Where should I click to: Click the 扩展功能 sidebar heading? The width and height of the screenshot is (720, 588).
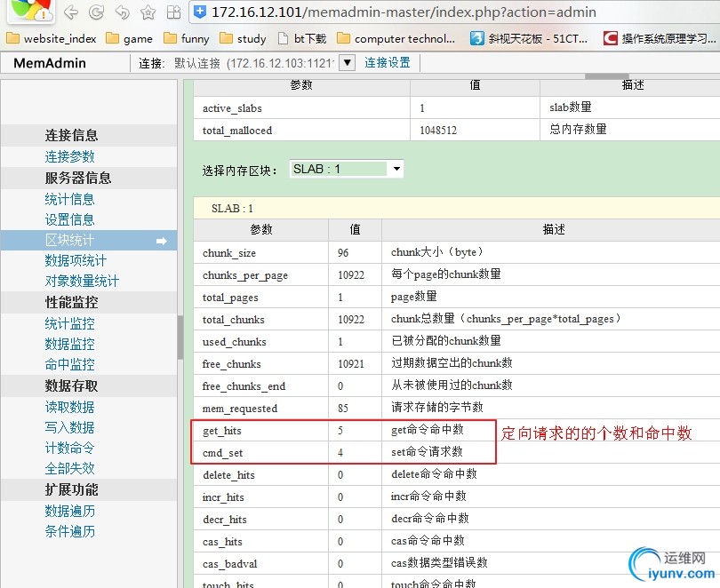point(72,489)
